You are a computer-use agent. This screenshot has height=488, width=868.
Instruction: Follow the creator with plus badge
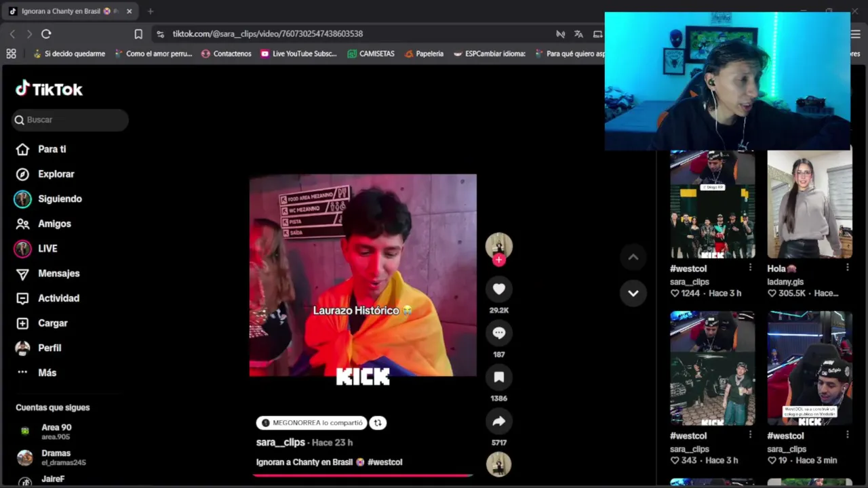(x=499, y=260)
